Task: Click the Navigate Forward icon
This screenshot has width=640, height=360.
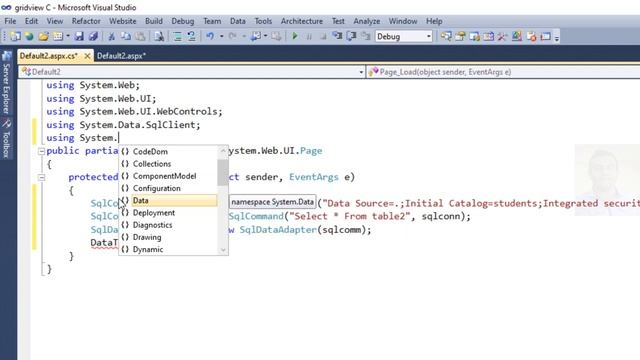Action: click(x=276, y=36)
